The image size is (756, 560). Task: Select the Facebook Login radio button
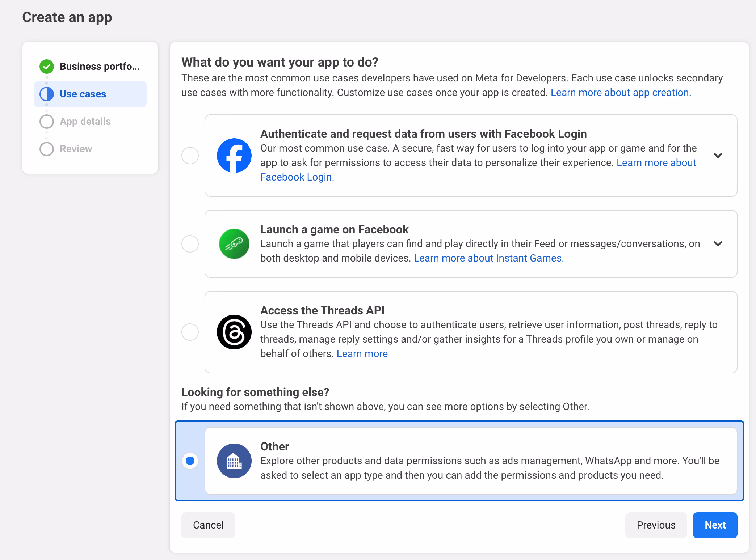tap(190, 156)
